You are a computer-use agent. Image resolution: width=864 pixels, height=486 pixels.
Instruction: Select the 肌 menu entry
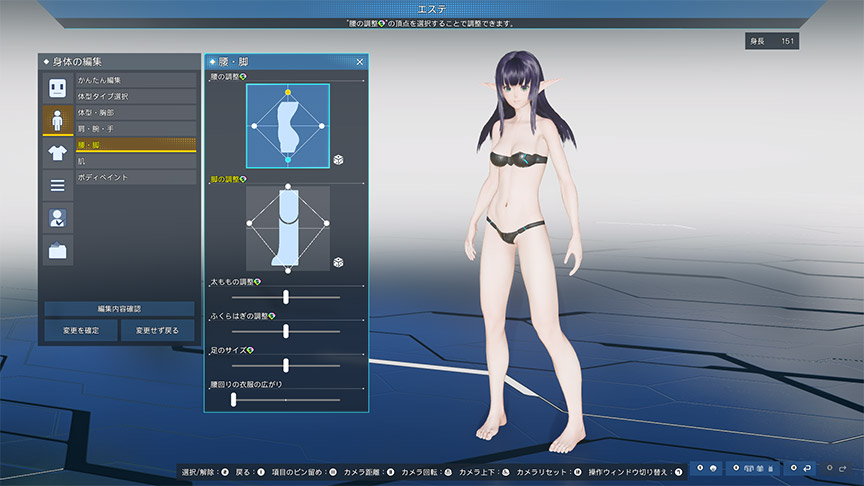[136, 161]
